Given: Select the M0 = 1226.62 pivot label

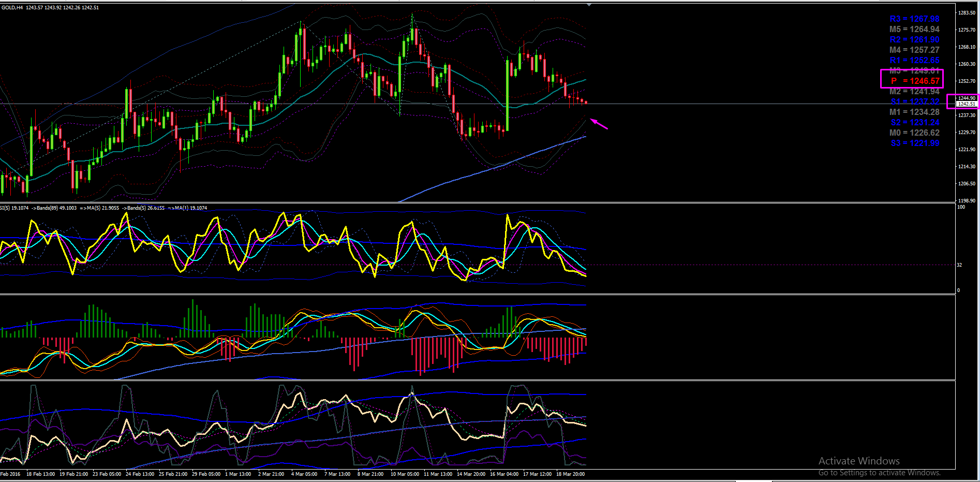Looking at the screenshot, I should [x=914, y=133].
